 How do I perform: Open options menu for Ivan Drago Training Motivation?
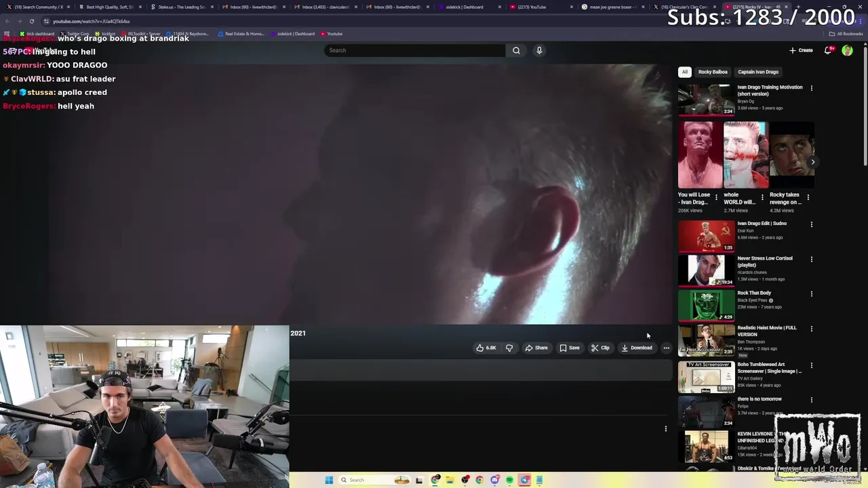pyautogui.click(x=812, y=87)
